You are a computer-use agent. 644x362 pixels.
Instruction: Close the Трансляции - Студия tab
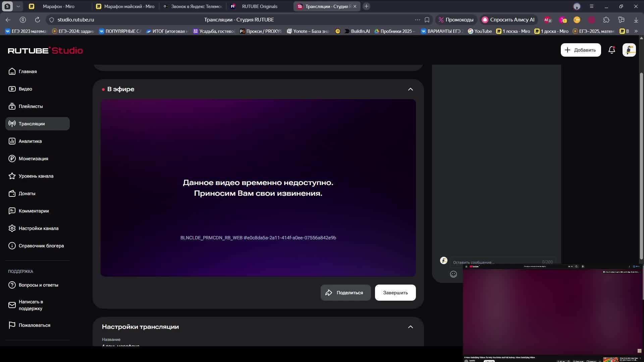click(x=355, y=6)
